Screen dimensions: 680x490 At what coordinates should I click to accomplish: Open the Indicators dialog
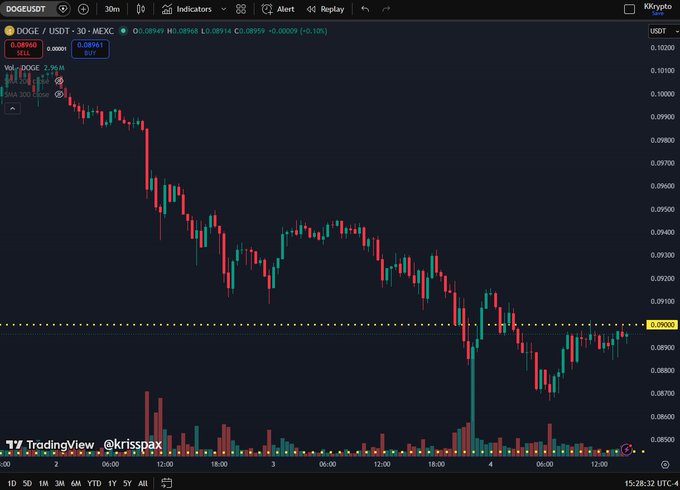[186, 9]
